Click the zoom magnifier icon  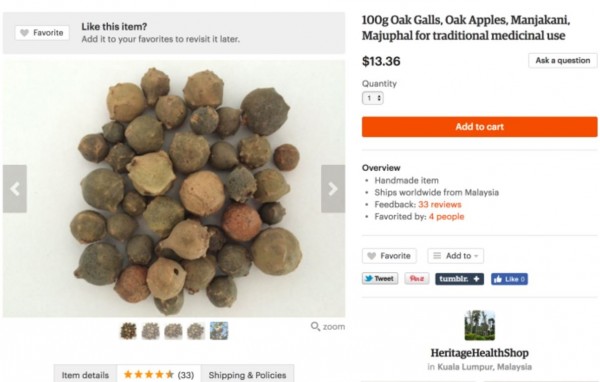(315, 326)
